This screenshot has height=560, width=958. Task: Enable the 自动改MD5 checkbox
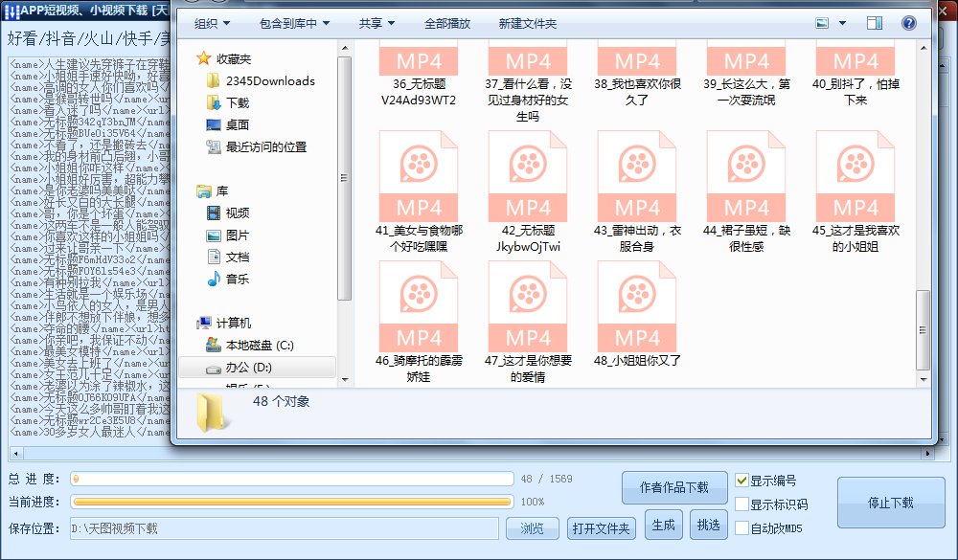click(x=741, y=528)
